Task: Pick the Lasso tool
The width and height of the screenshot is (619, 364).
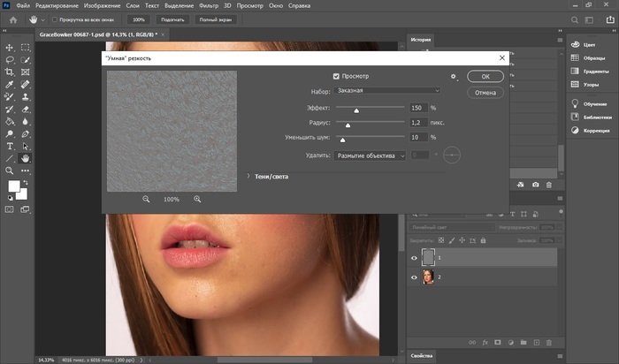Action: click(9, 59)
